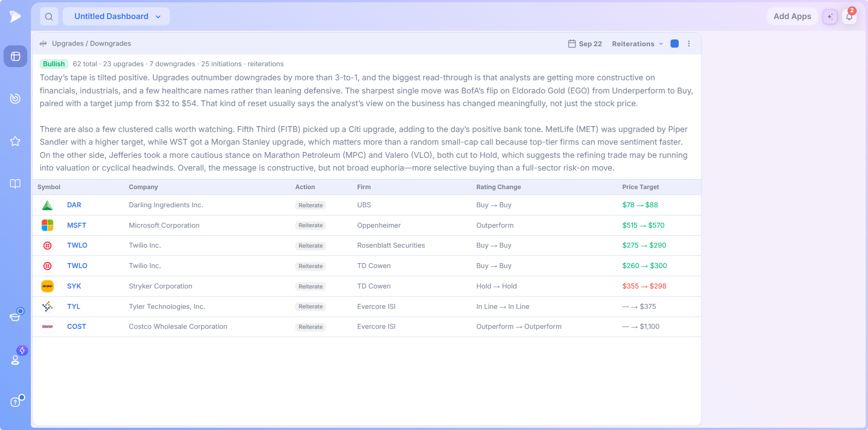868x430 pixels.
Task: Select the $78 → $88 price target
Action: pyautogui.click(x=640, y=205)
